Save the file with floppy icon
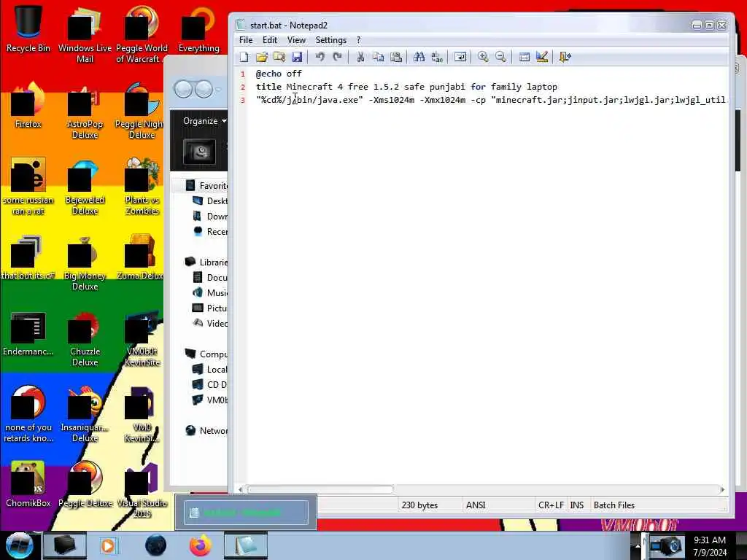 coord(297,57)
